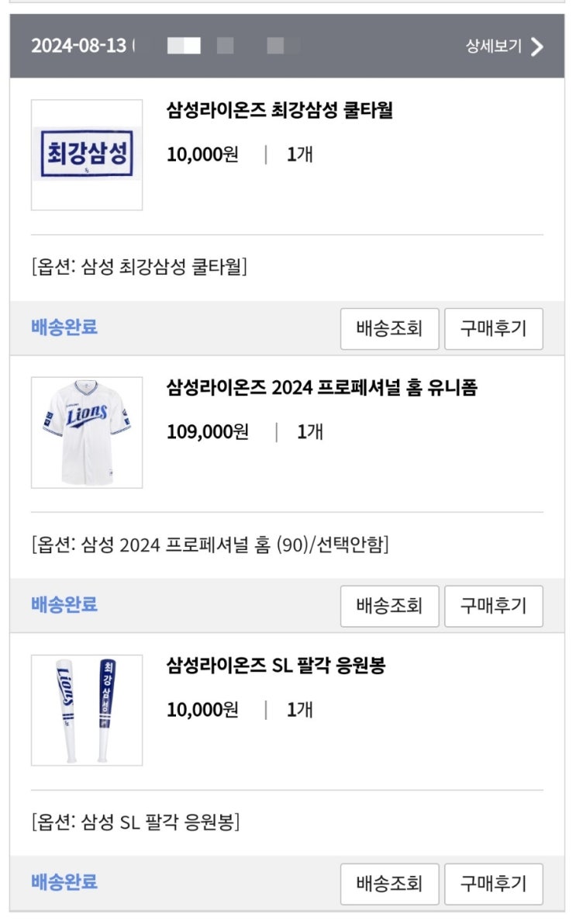Open the SL 팔각 응원봉 thumbnail
This screenshot has width=576, height=924.
click(x=87, y=710)
